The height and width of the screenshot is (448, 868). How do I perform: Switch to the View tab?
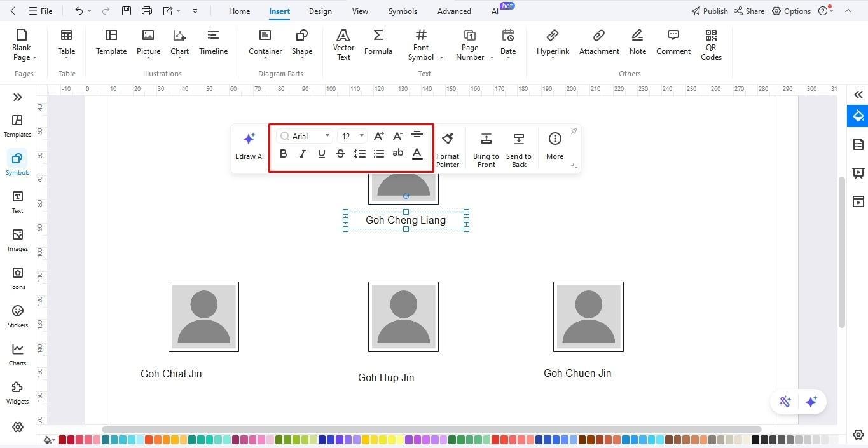coord(360,11)
